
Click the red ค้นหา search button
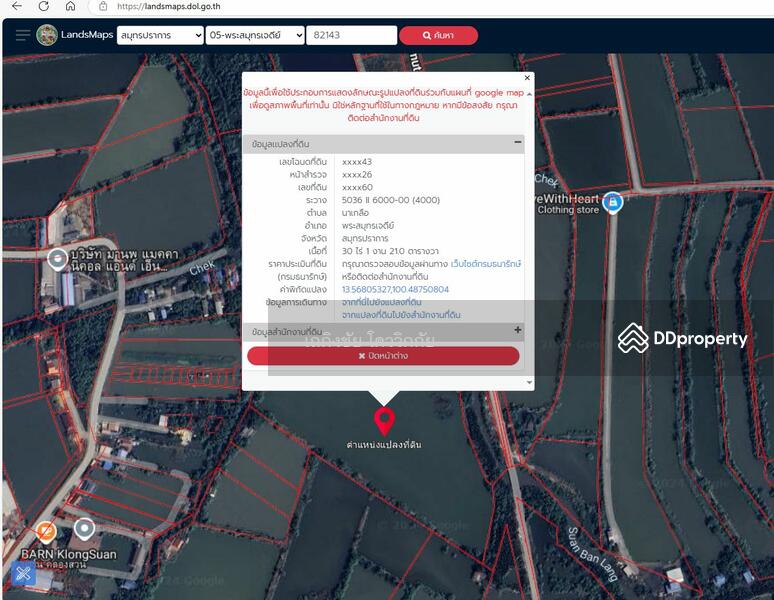click(438, 36)
